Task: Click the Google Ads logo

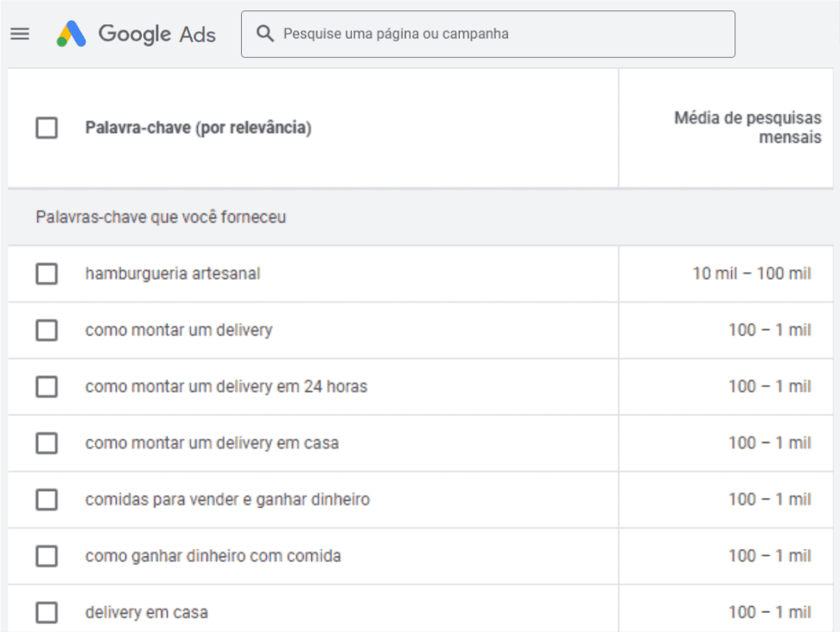Action: (72, 34)
